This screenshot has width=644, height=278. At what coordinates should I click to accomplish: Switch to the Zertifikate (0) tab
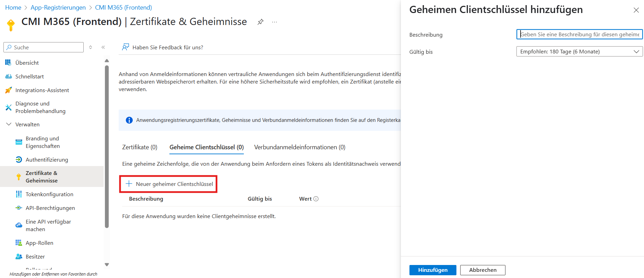(140, 147)
